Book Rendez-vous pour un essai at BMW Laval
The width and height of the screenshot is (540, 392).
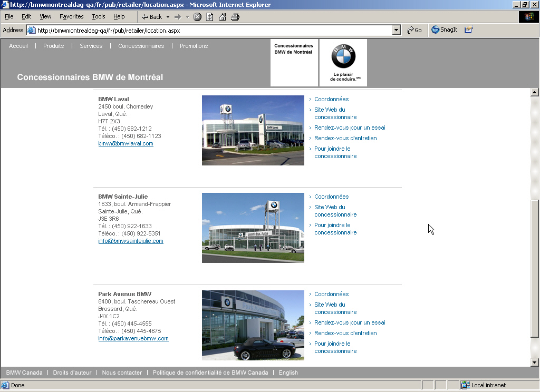350,128
